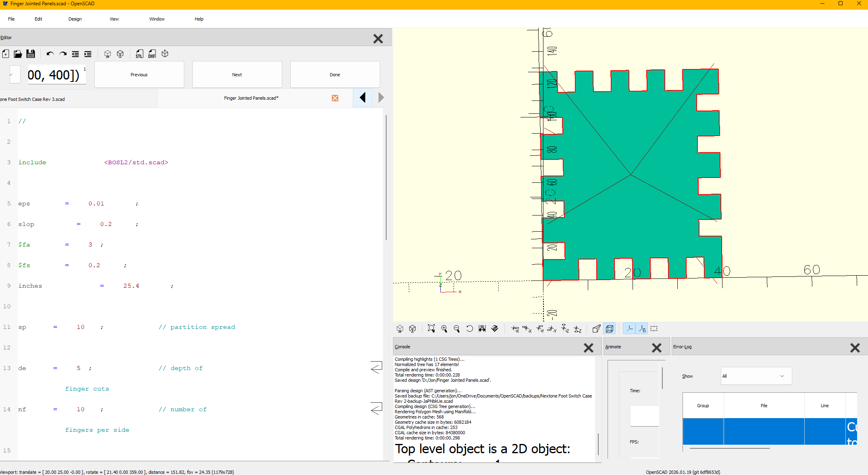Click the Zoom In magnifier icon
Screen dimensions: 868x475
pos(444,329)
